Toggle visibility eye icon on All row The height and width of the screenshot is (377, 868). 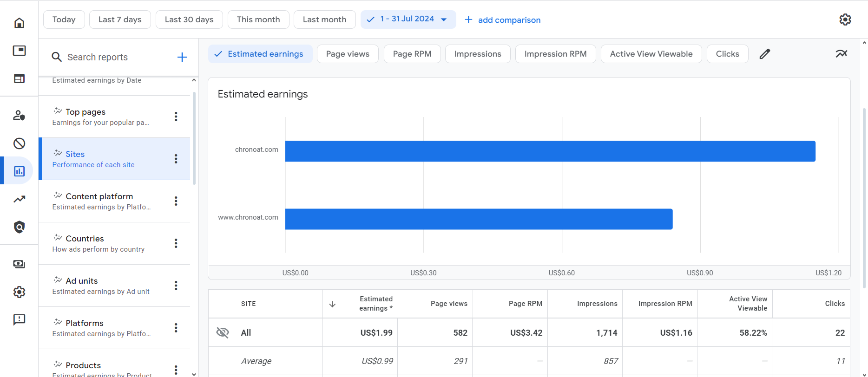point(223,332)
